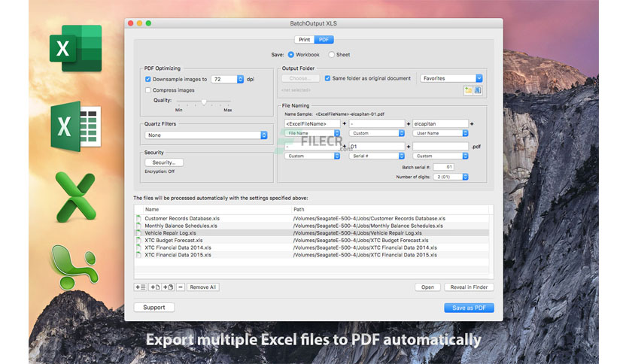Viewport: 629px width, 364px height.
Task: Select the Workbook radio button
Action: point(291,54)
